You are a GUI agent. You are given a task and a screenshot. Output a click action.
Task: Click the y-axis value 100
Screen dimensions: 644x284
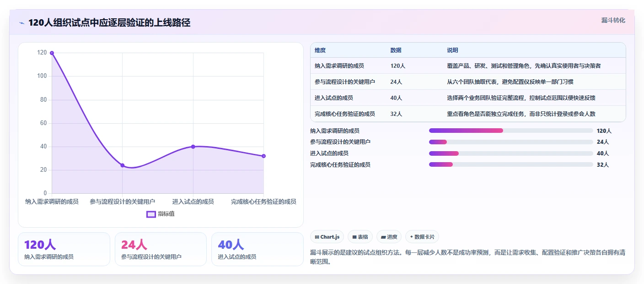point(42,76)
